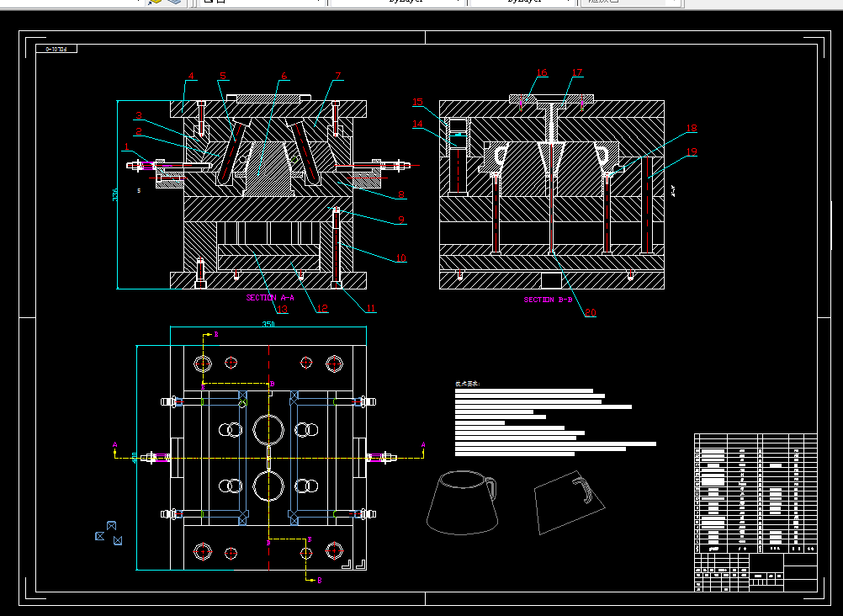Select the 336 height dimension text
843x616 pixels.
coord(114,194)
